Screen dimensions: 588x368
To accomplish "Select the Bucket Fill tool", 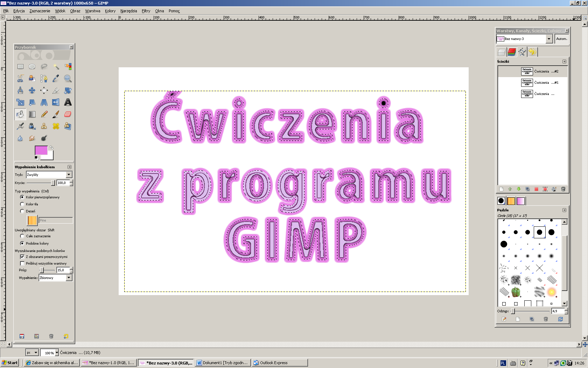I will [20, 114].
